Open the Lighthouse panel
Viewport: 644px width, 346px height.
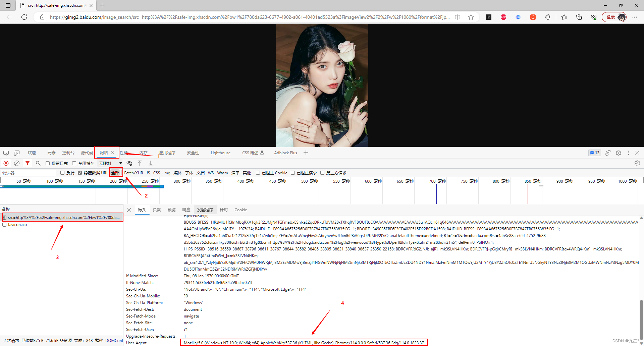click(x=220, y=153)
